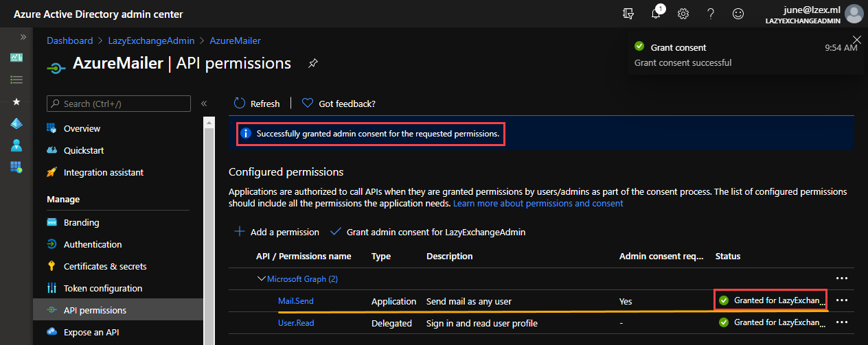The width and height of the screenshot is (868, 345).
Task: Open the settings gear in header
Action: click(x=683, y=14)
